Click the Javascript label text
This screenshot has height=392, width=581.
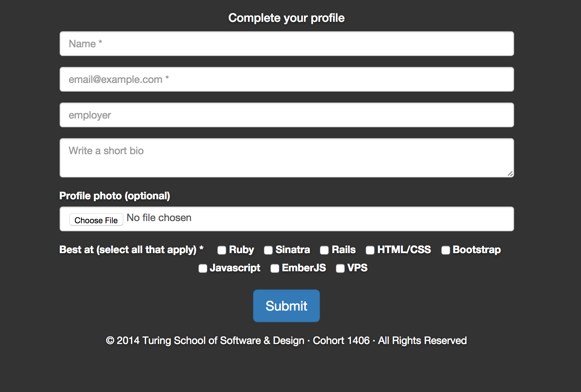pos(235,268)
